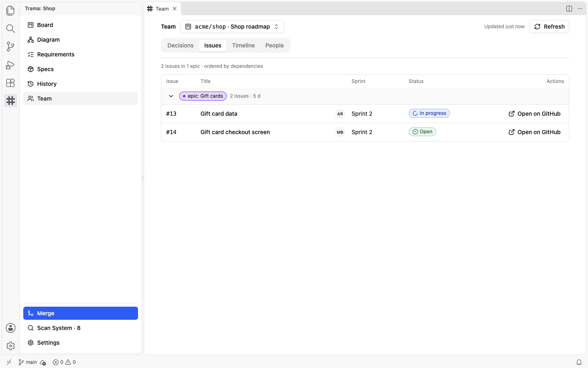Collapse the Gift cards epic group
This screenshot has height=368, width=588.
pyautogui.click(x=171, y=96)
